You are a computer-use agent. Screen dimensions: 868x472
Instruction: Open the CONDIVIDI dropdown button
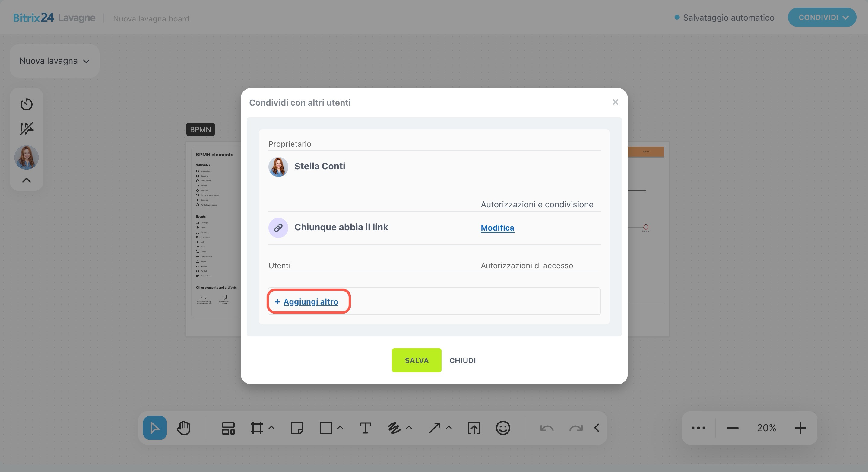click(x=822, y=18)
